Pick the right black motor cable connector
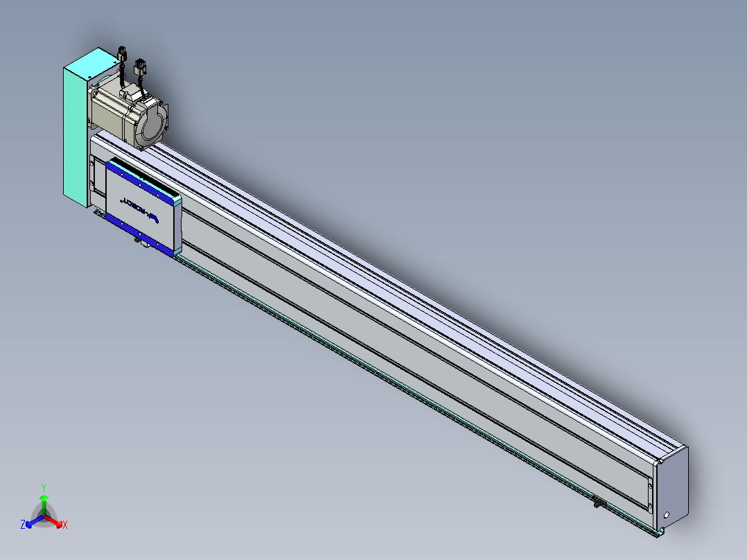747x560 pixels. 140,67
